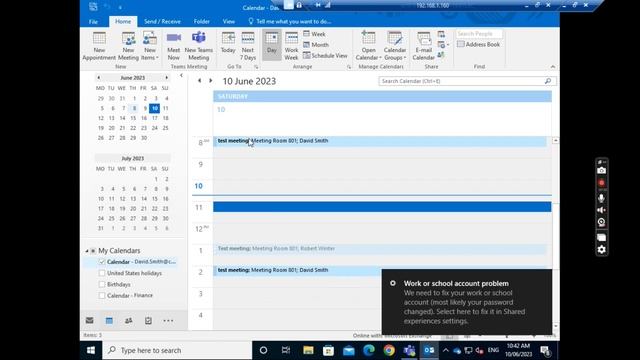Click the Search Calendar input field
Screen dimensions: 640x360
(x=461, y=81)
